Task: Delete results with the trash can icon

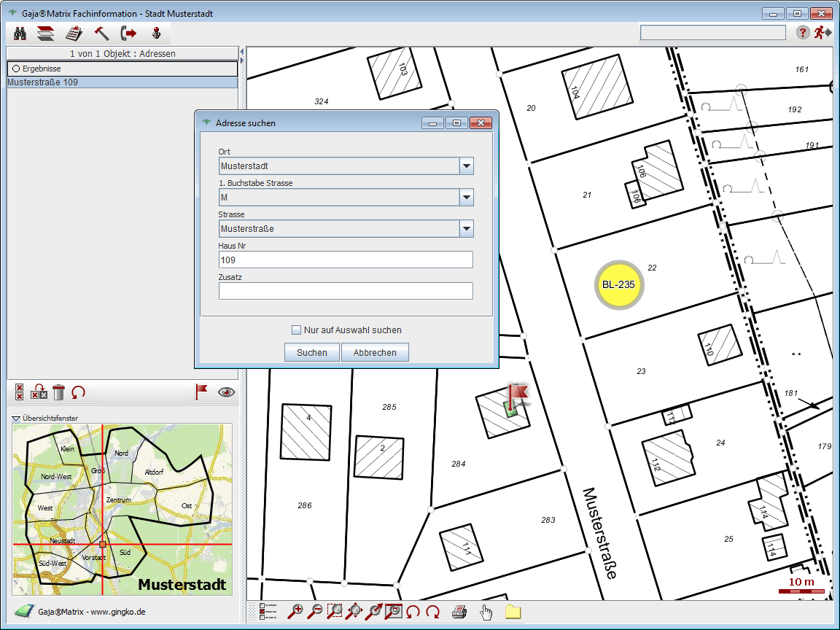Action: pos(59,392)
